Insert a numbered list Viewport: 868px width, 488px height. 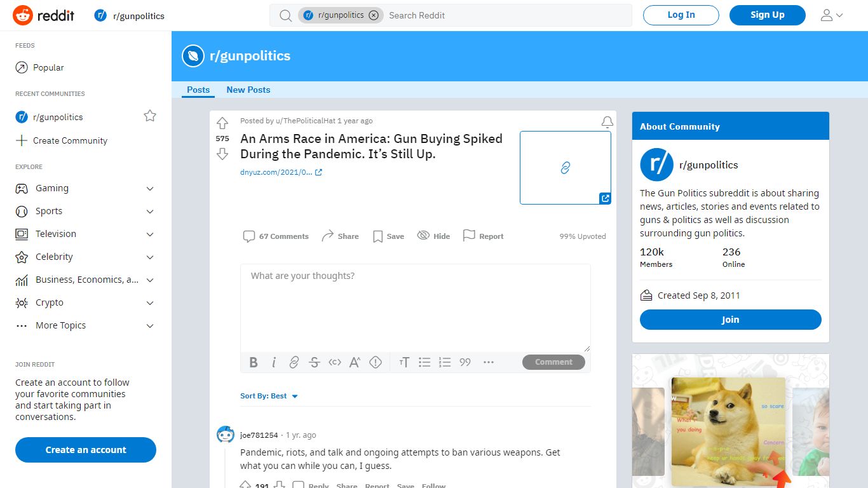[445, 362]
